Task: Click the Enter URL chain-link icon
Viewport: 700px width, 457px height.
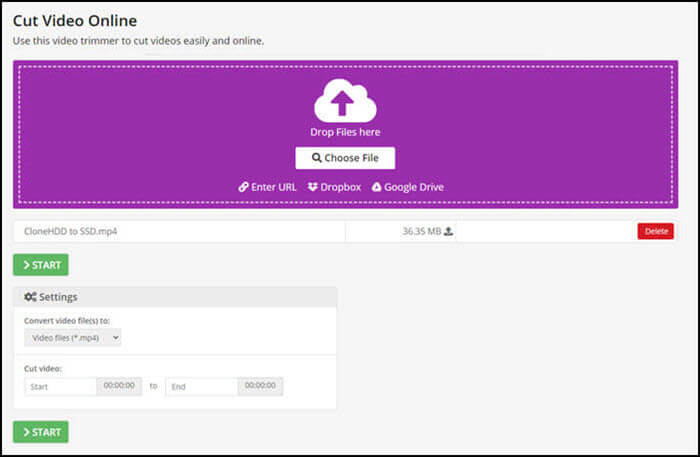Action: (x=243, y=187)
